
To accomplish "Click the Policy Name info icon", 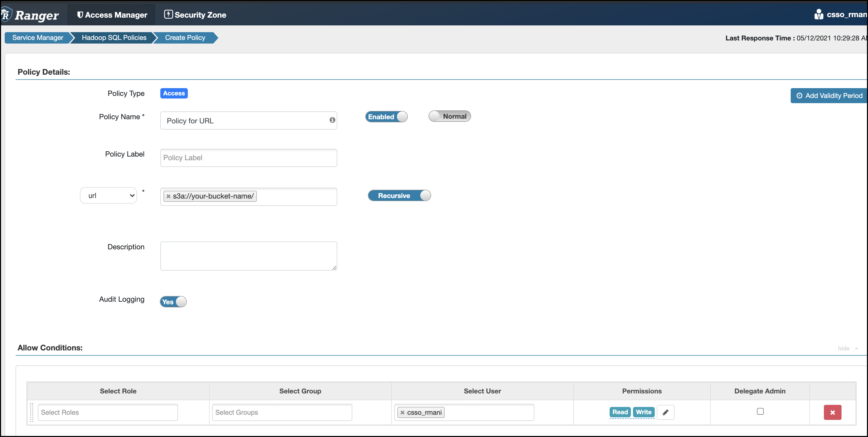I will [x=332, y=120].
